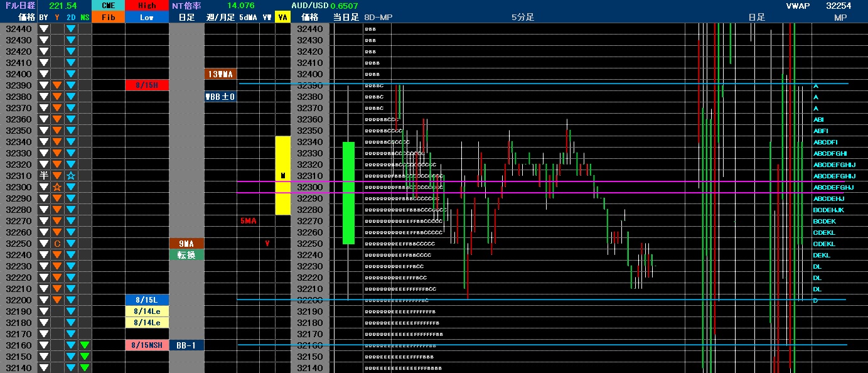Select the red High header cell

(147, 6)
